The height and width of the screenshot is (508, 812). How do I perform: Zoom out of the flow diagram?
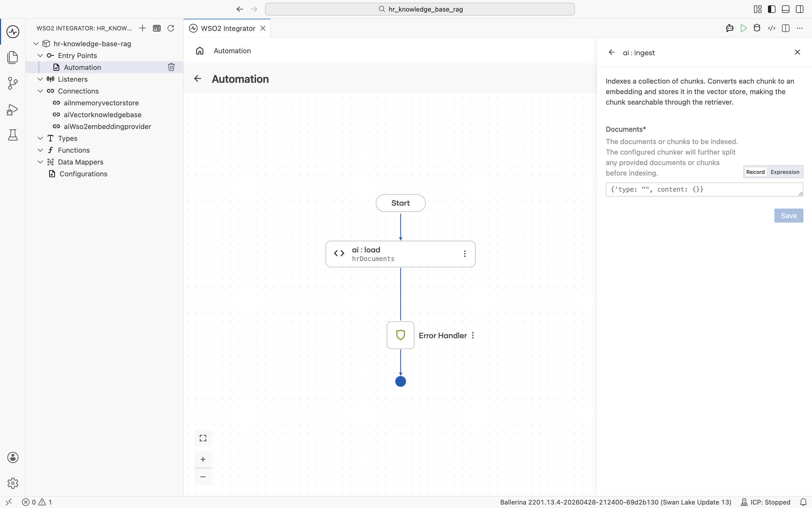click(x=203, y=477)
